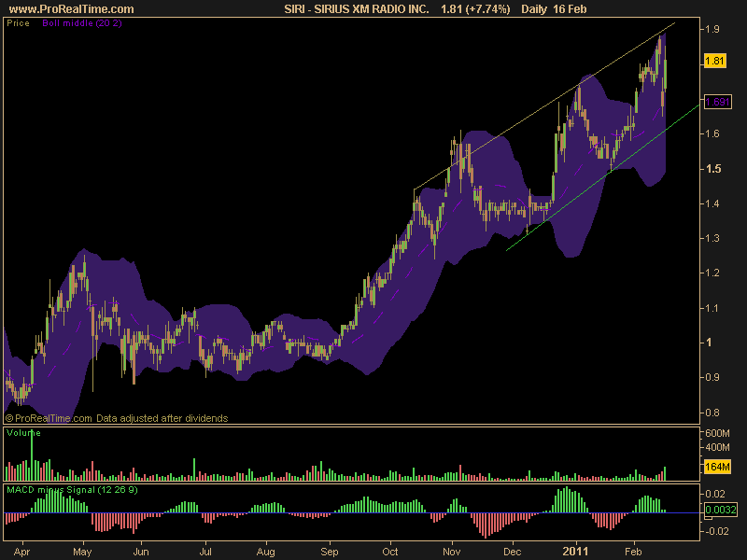
Task: Click the 0.8 price axis label
Action: pyautogui.click(x=712, y=413)
